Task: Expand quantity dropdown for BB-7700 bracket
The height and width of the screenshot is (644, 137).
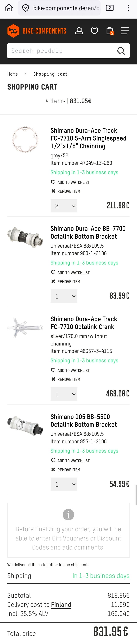Action: (64, 296)
